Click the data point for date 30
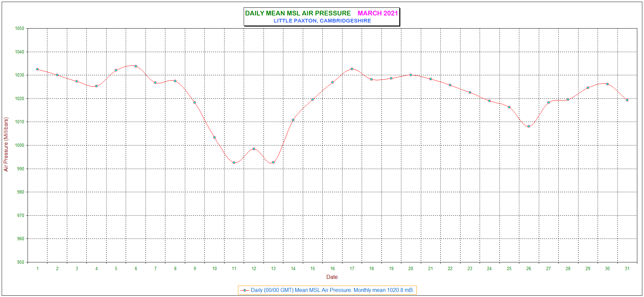Screen dimensions: 644x297 tap(607, 84)
